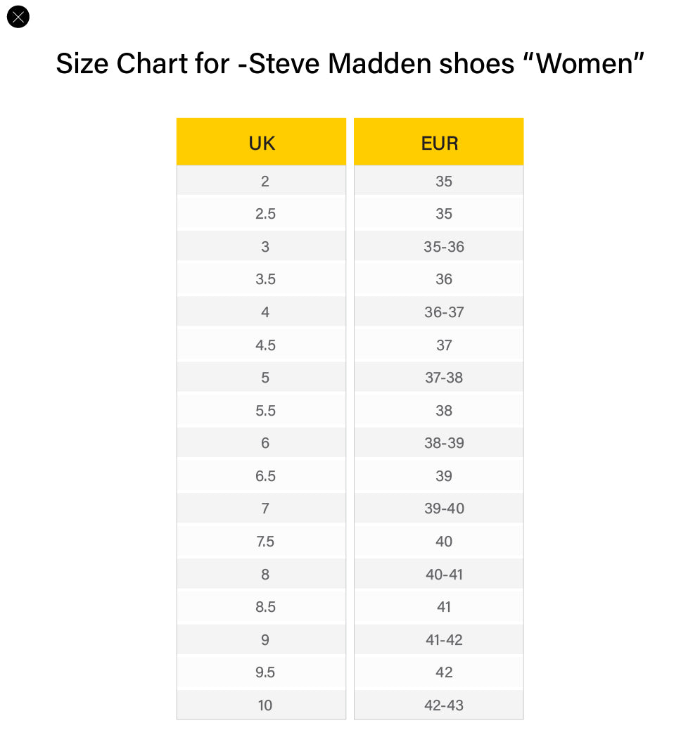Click EUR size 42-43 cell

point(444,705)
